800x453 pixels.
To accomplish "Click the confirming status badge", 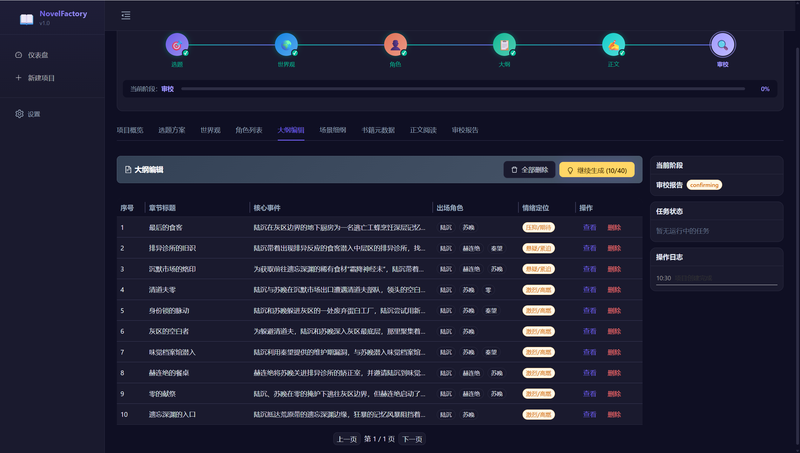I will coord(704,185).
